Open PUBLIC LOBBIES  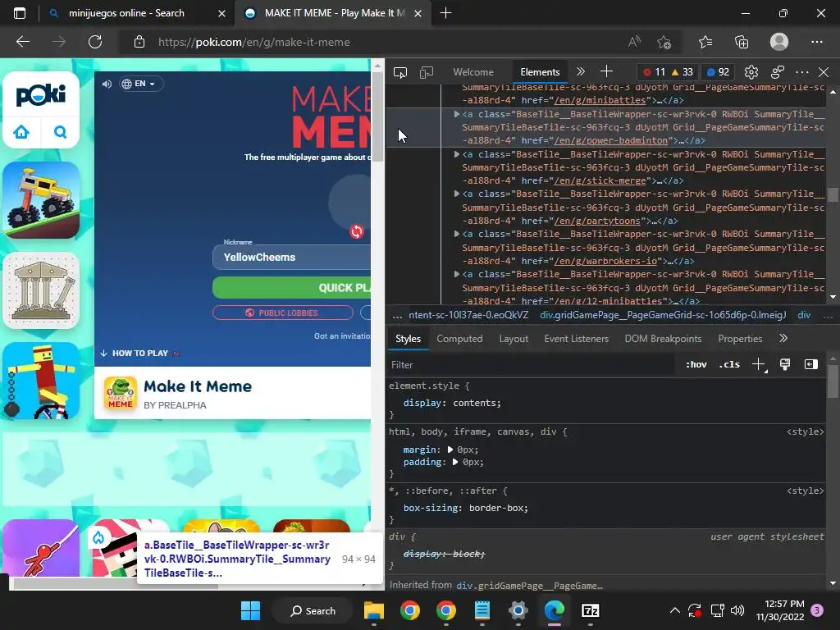tap(283, 313)
